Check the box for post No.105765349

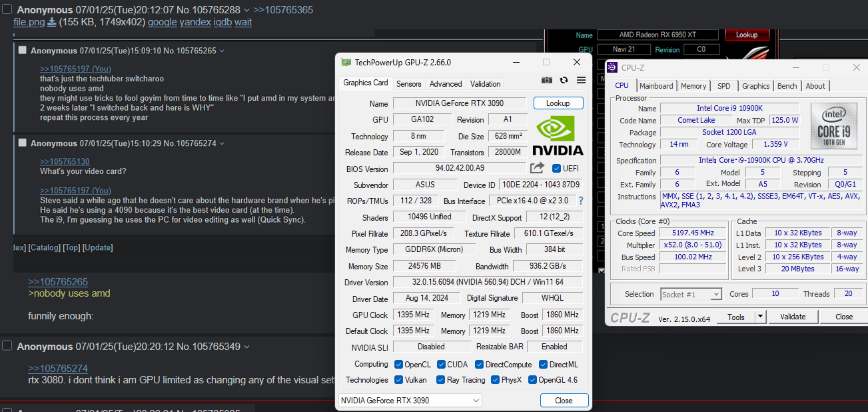(7, 345)
